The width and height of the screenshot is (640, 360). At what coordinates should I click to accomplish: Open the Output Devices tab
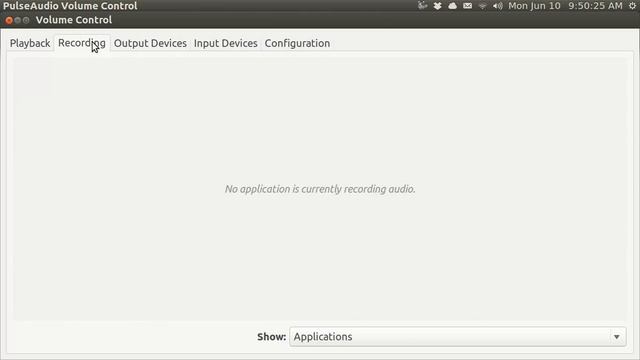pos(150,43)
